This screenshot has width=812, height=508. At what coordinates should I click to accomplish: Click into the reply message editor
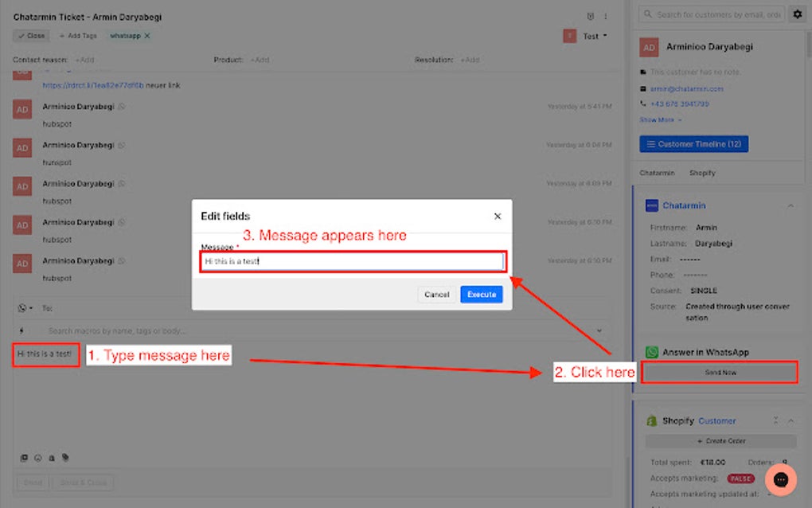click(310, 399)
